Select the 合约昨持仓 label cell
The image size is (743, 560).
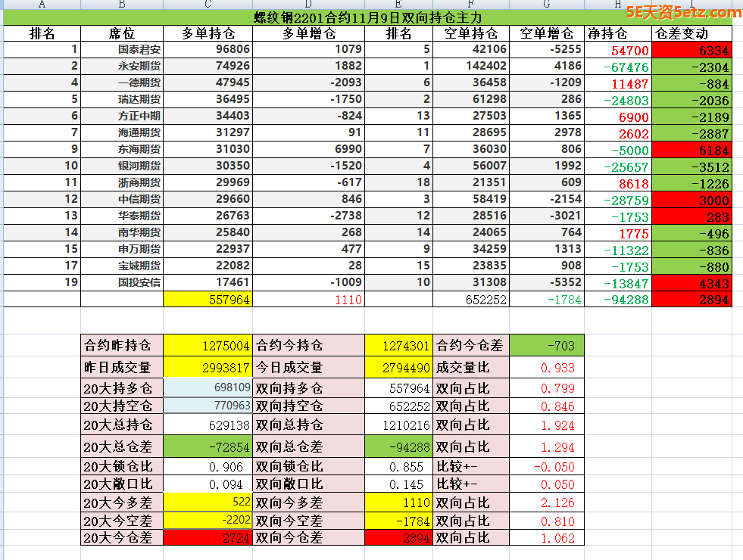click(122, 346)
